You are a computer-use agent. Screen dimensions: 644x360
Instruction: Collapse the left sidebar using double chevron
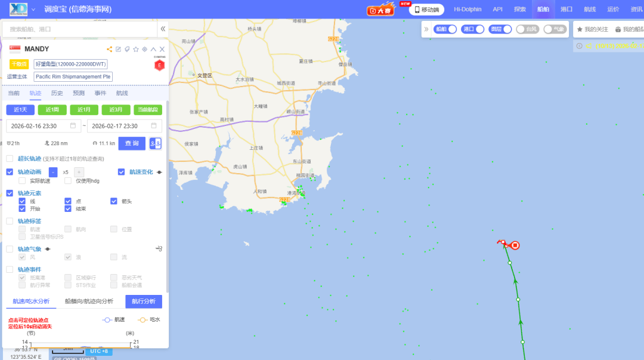point(163,29)
